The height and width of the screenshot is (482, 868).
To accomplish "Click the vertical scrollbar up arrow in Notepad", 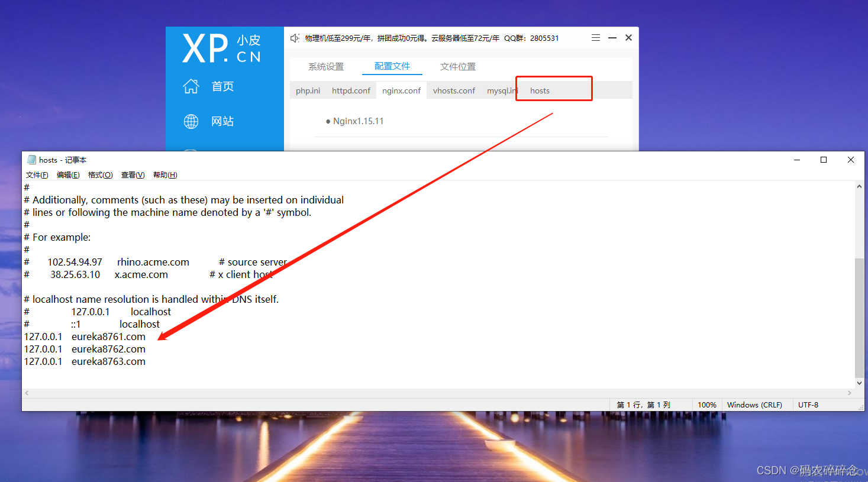I will coord(859,186).
